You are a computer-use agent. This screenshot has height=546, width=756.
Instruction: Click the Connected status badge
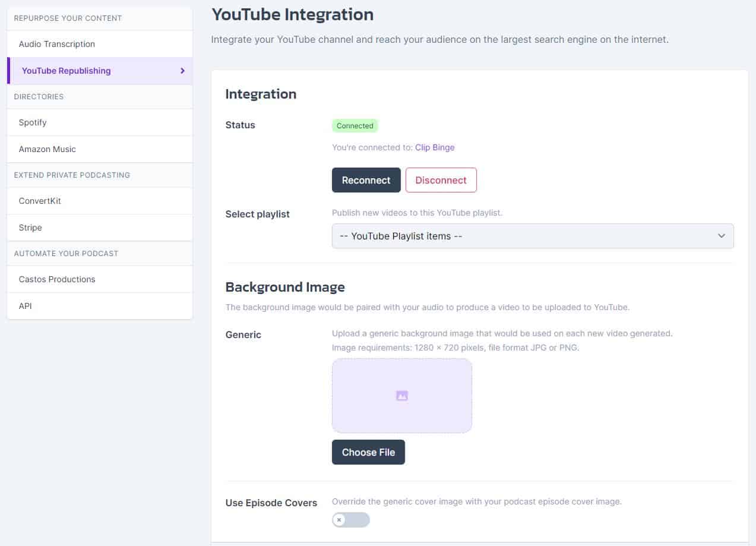pyautogui.click(x=355, y=126)
